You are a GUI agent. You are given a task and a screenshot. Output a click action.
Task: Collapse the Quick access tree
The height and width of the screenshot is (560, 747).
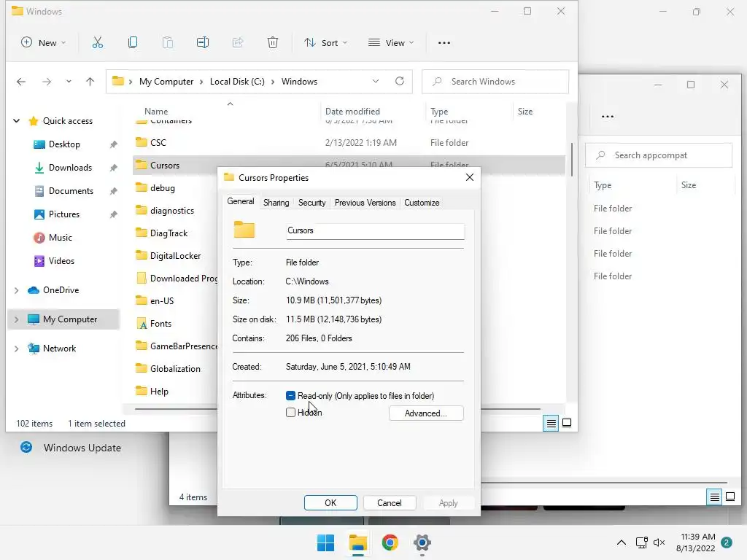pyautogui.click(x=17, y=121)
